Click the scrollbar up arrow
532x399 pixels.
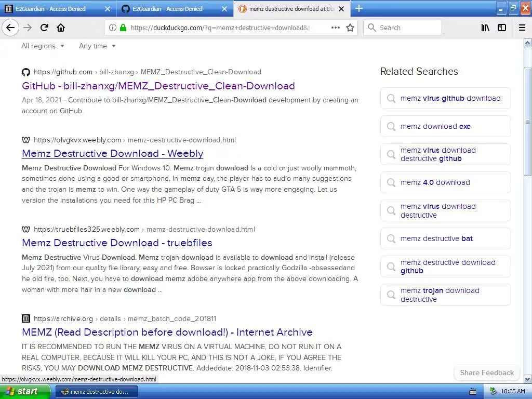(x=527, y=43)
